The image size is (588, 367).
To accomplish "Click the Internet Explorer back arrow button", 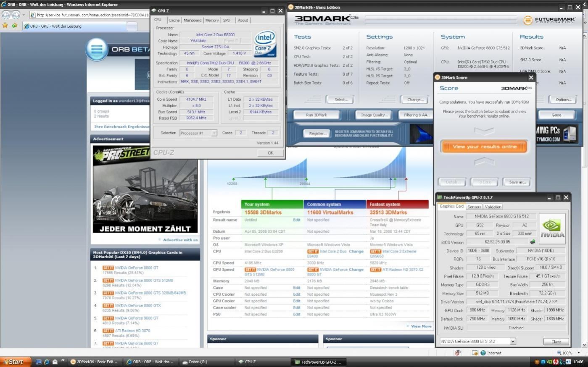I will tap(6, 15).
